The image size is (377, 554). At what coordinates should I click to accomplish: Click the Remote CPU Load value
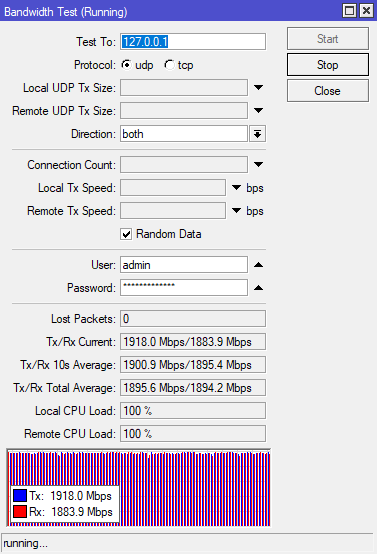(x=193, y=434)
